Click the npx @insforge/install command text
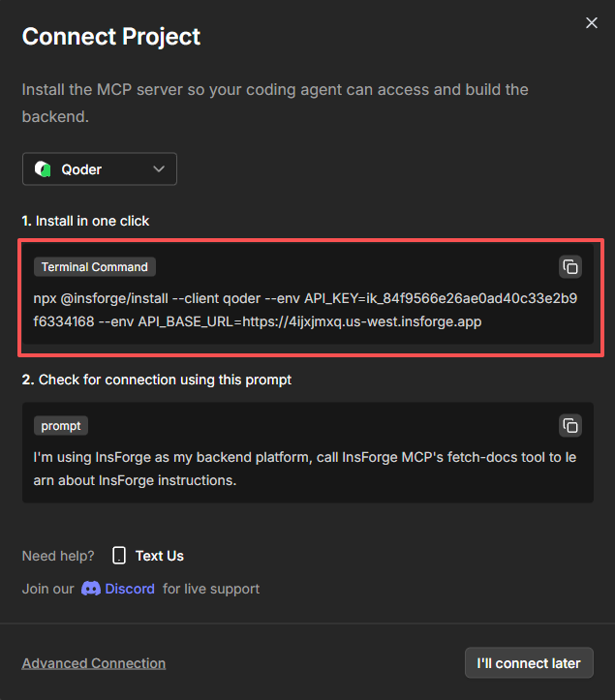 pyautogui.click(x=305, y=310)
